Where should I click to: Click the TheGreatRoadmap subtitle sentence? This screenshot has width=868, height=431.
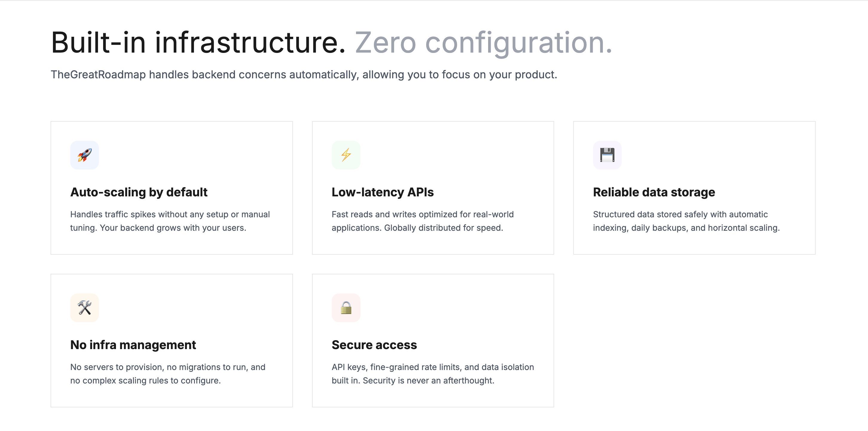point(304,74)
